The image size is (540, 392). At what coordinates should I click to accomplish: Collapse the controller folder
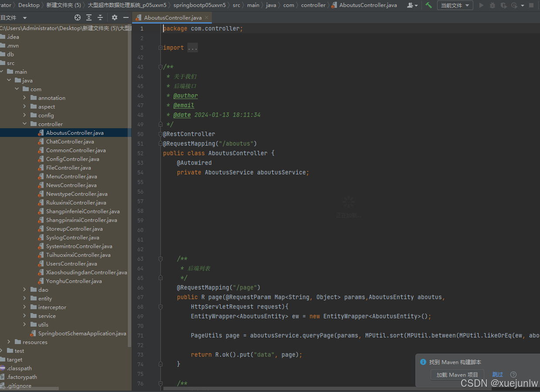(x=25, y=124)
